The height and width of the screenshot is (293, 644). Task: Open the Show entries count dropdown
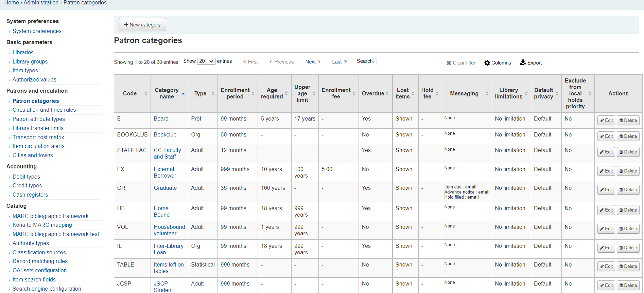pos(206,61)
